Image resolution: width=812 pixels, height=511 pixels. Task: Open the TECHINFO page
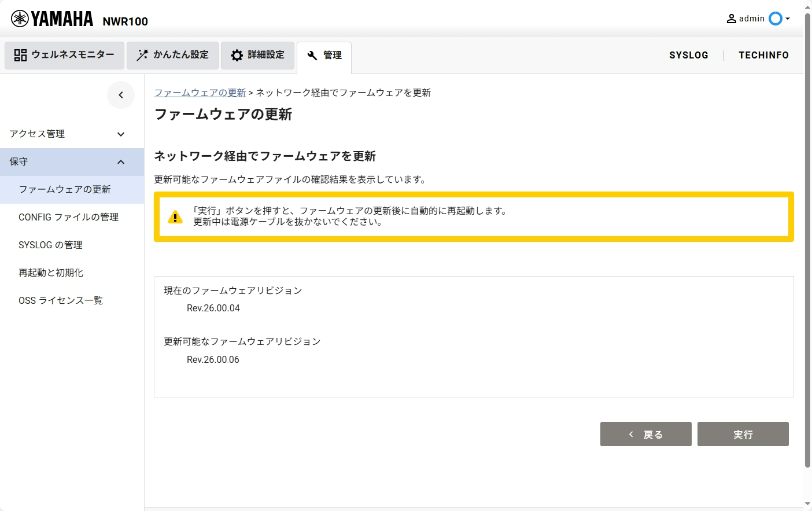(763, 55)
